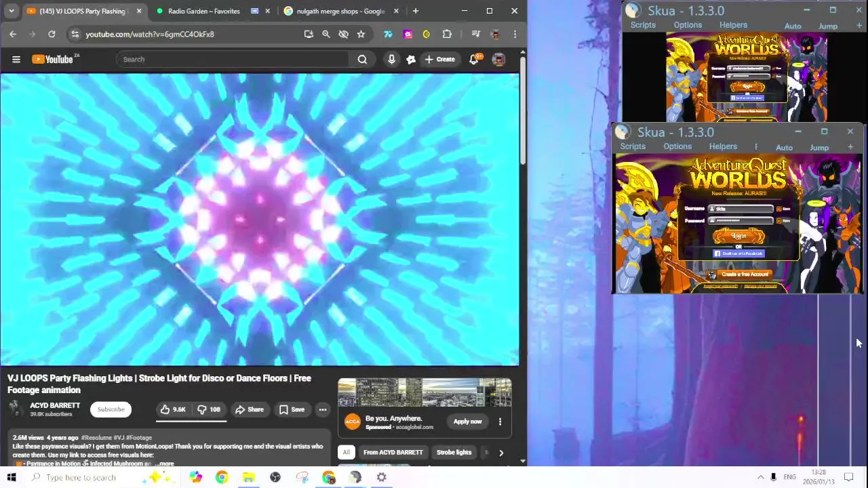Open YouTube notifications bell

474,59
